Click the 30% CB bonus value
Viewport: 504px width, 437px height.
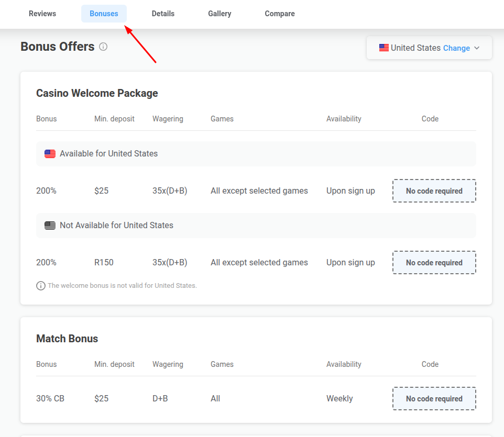coord(50,398)
